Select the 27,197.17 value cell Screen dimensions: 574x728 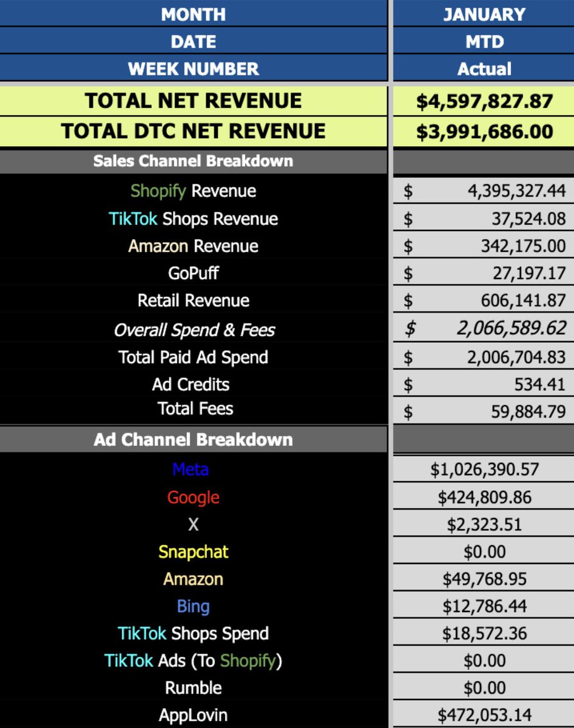coord(484,273)
